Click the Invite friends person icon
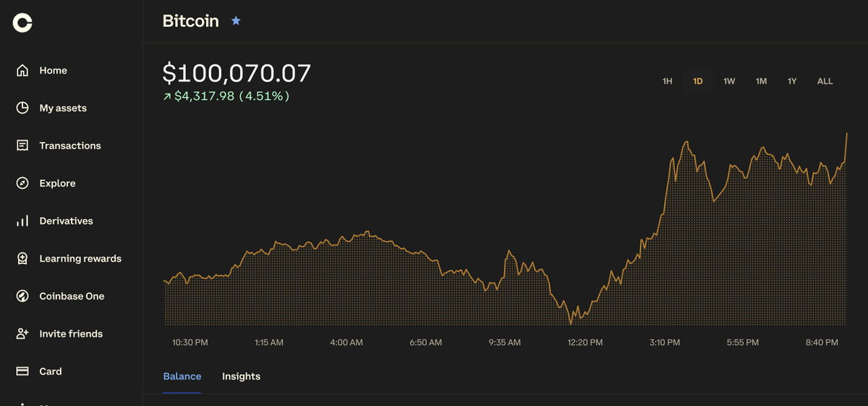Image resolution: width=868 pixels, height=406 pixels. pos(22,334)
